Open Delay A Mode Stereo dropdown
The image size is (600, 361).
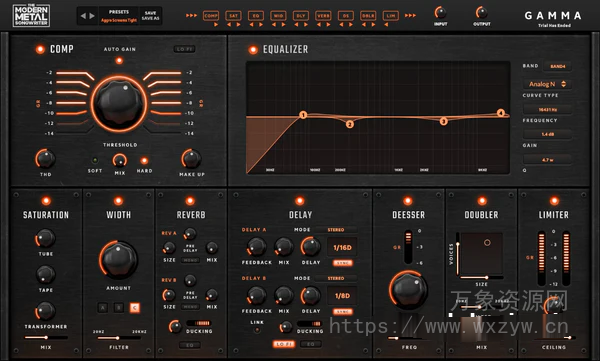click(x=336, y=230)
